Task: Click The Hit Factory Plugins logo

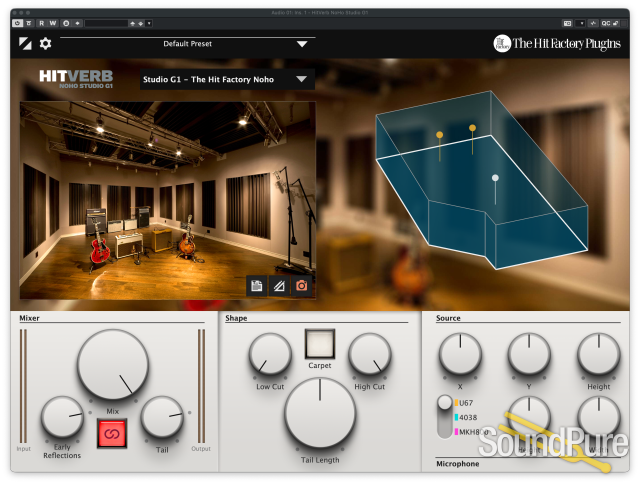Action: click(557, 43)
